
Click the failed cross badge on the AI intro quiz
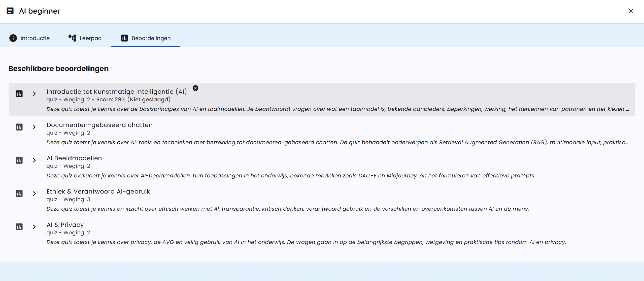pos(195,88)
